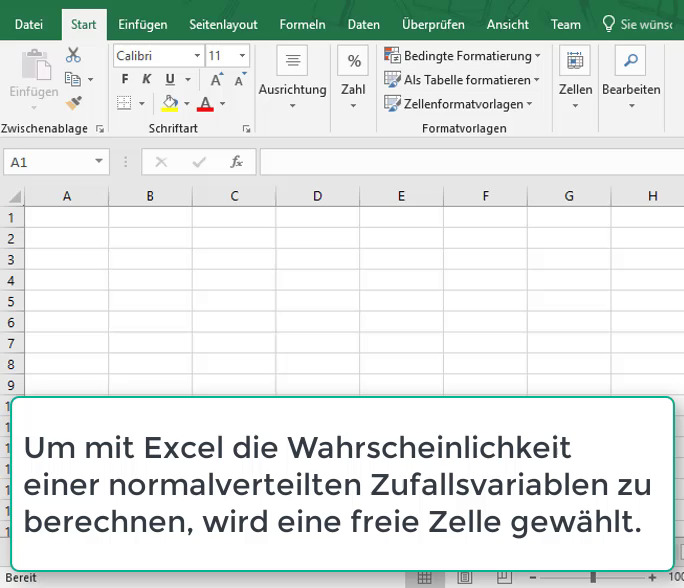Open the font color dropdown arrow
This screenshot has width=684, height=588.
(x=222, y=103)
